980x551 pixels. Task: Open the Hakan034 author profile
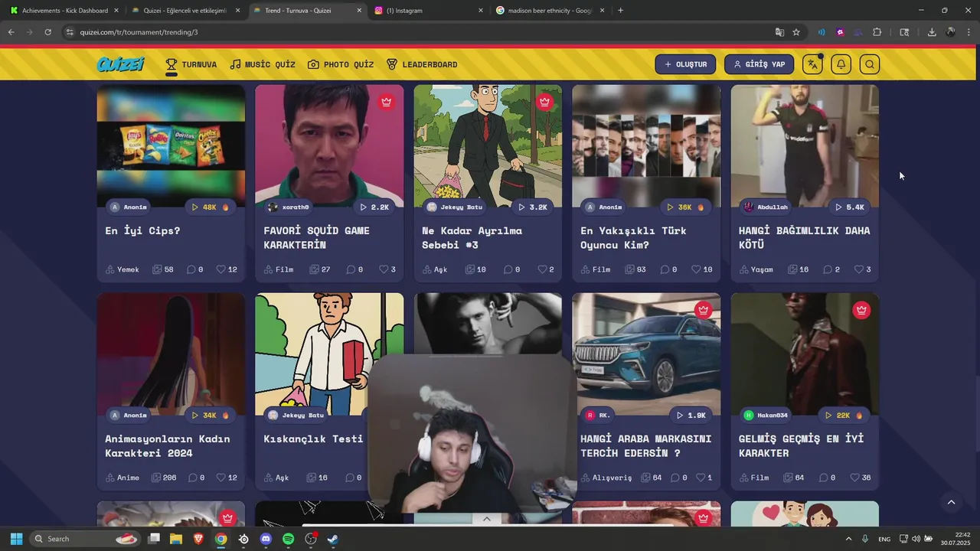[x=766, y=416]
